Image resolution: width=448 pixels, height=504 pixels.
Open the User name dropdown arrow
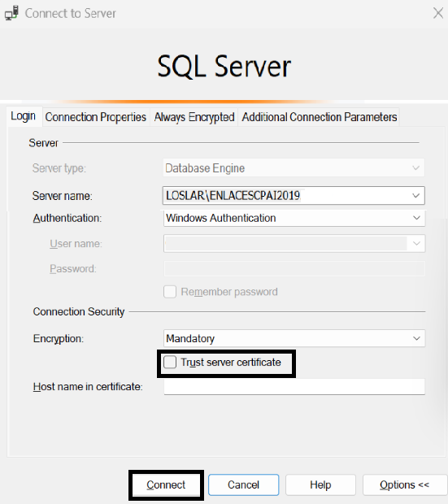416,243
